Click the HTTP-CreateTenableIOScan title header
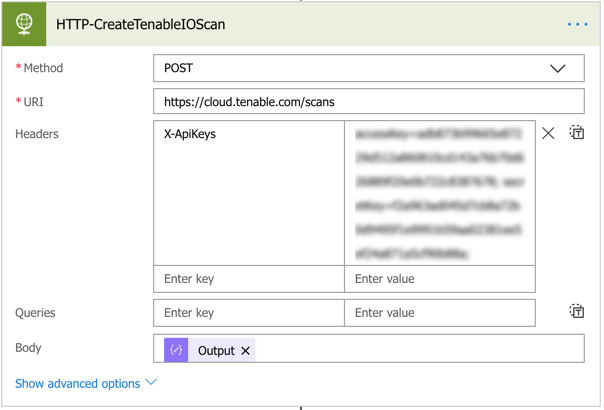 pyautogui.click(x=140, y=24)
